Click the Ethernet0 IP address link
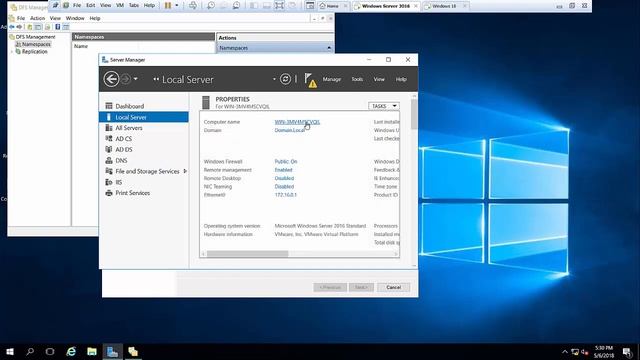Screen dimensions: 640x360 coord(286,195)
